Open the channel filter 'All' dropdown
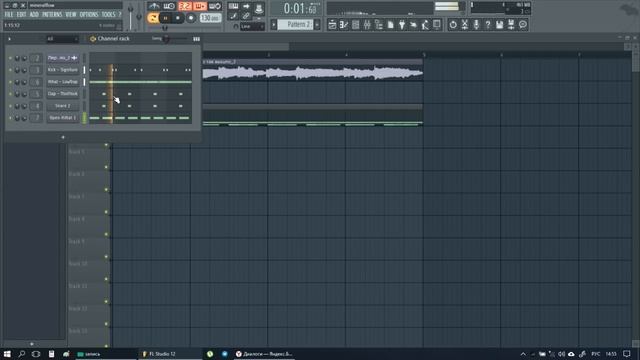640x360 pixels. pyautogui.click(x=62, y=39)
